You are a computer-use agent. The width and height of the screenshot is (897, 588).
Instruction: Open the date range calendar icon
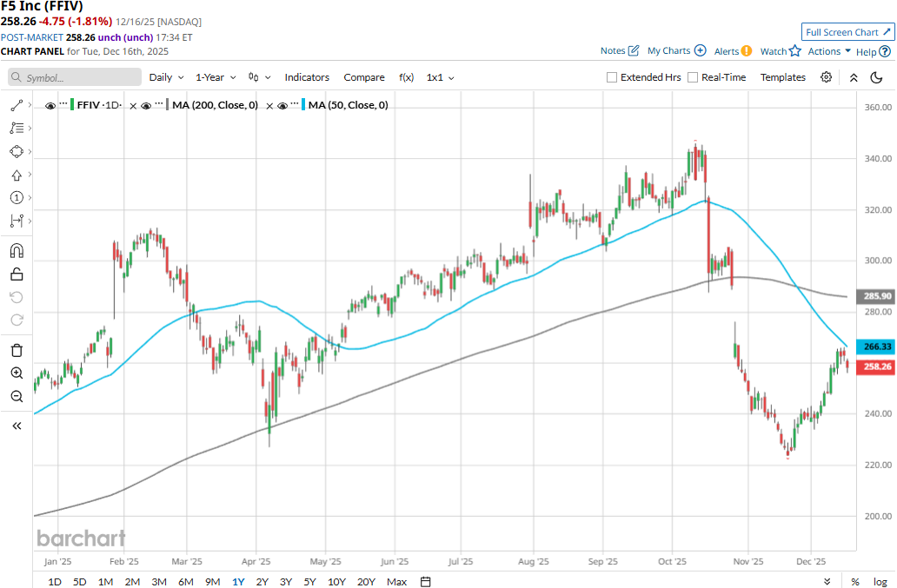pos(425,582)
